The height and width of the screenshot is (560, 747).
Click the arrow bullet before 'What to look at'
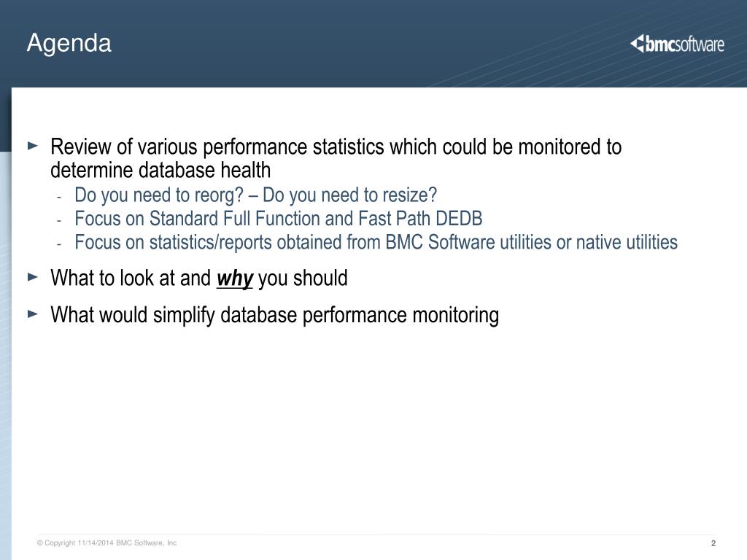(33, 276)
